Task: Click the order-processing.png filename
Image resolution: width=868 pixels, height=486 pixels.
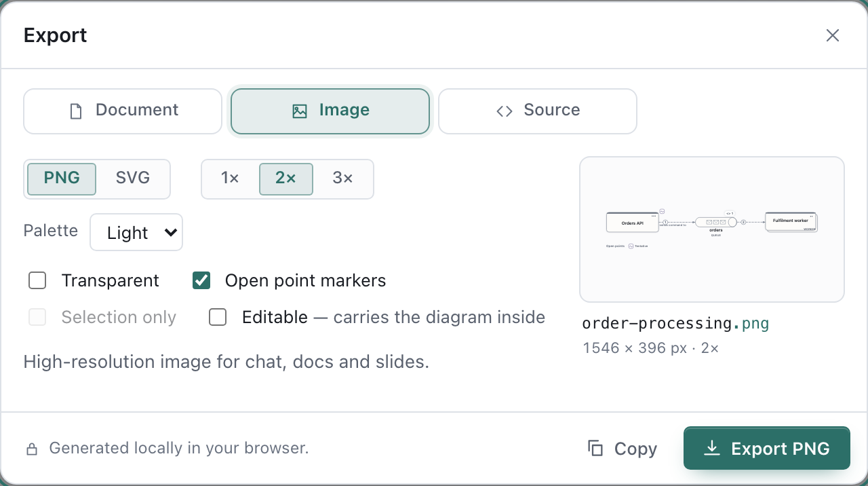Action: (x=675, y=323)
